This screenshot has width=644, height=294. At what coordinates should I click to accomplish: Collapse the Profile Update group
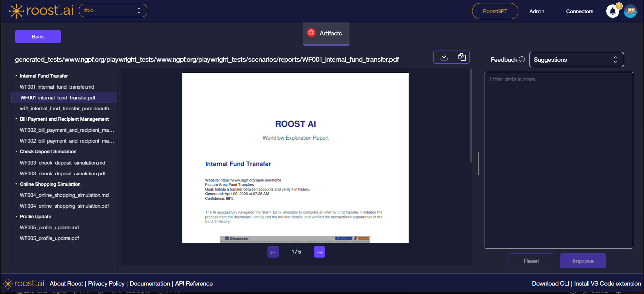click(x=16, y=216)
